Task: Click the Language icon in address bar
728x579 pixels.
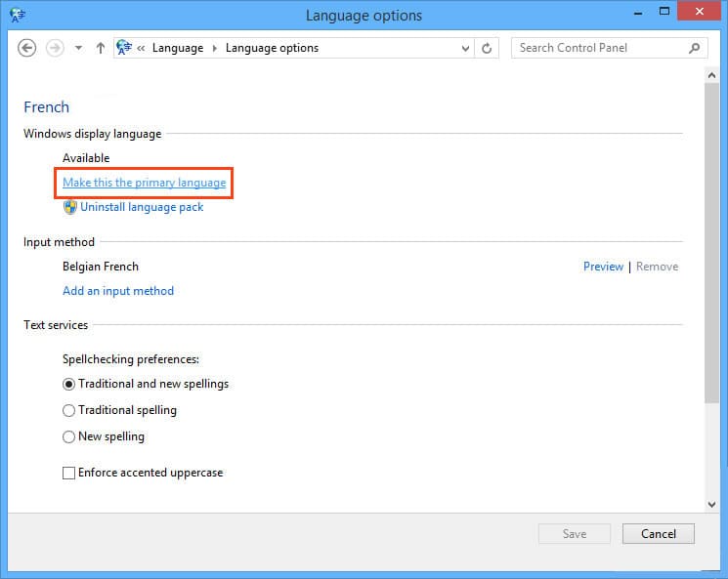Action: pyautogui.click(x=125, y=48)
